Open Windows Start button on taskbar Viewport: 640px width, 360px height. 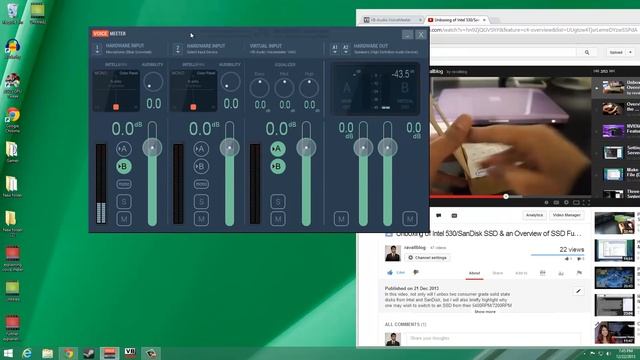click(x=8, y=353)
